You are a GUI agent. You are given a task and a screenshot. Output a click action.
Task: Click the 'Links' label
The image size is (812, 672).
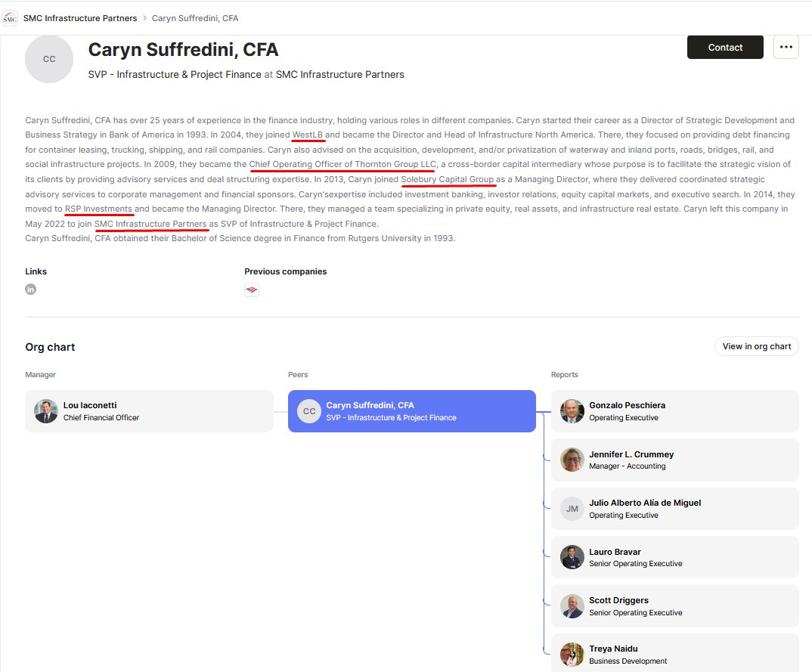[36, 271]
